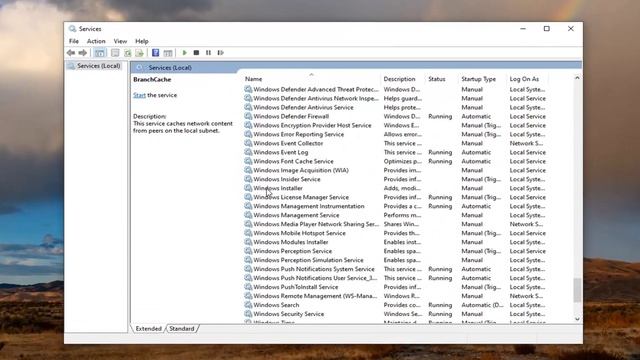Open the Action menu
The width and height of the screenshot is (640, 360).
(96, 41)
